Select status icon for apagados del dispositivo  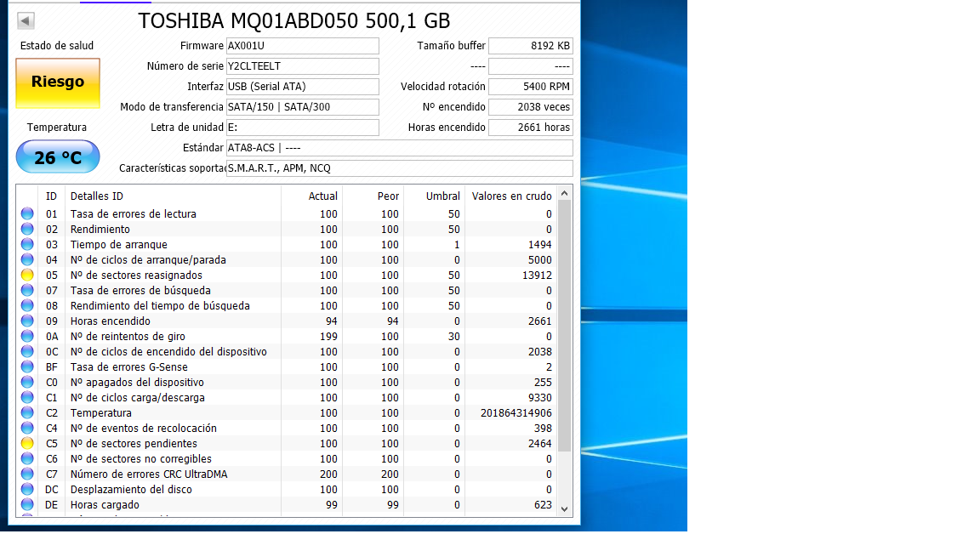(27, 383)
